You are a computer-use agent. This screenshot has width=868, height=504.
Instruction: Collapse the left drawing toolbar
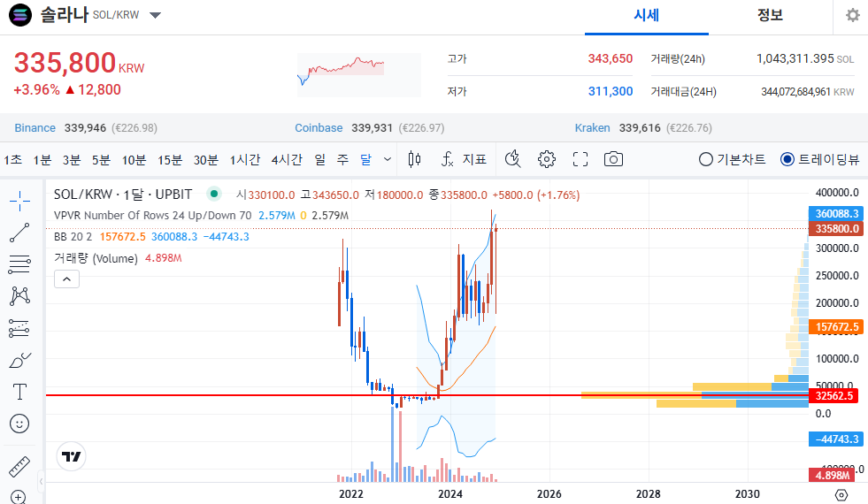(41, 481)
